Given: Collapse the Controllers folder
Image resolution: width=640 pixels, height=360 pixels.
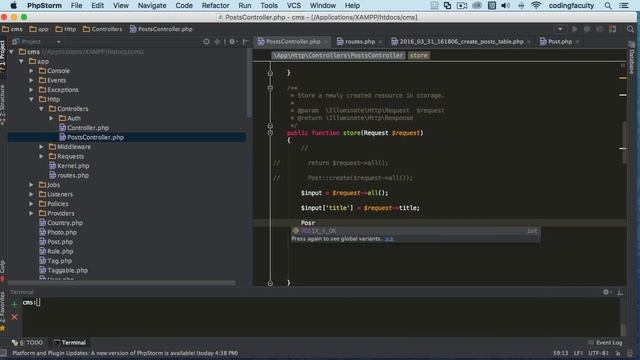Looking at the screenshot, I should (x=41, y=109).
